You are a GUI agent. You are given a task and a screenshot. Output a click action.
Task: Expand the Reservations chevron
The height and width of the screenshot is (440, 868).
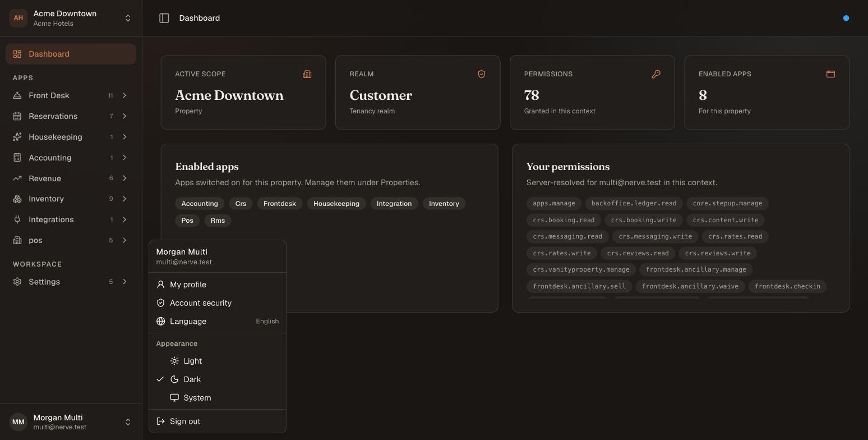pos(124,116)
